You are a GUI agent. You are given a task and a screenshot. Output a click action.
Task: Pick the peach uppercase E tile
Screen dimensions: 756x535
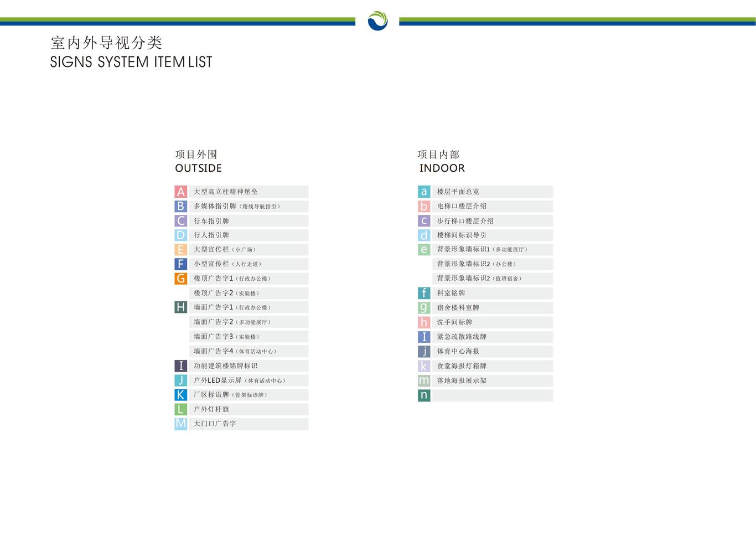tap(180, 249)
